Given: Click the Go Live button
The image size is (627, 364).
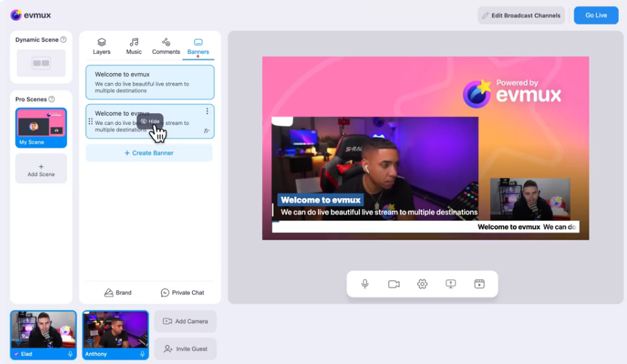Looking at the screenshot, I should pyautogui.click(x=596, y=15).
